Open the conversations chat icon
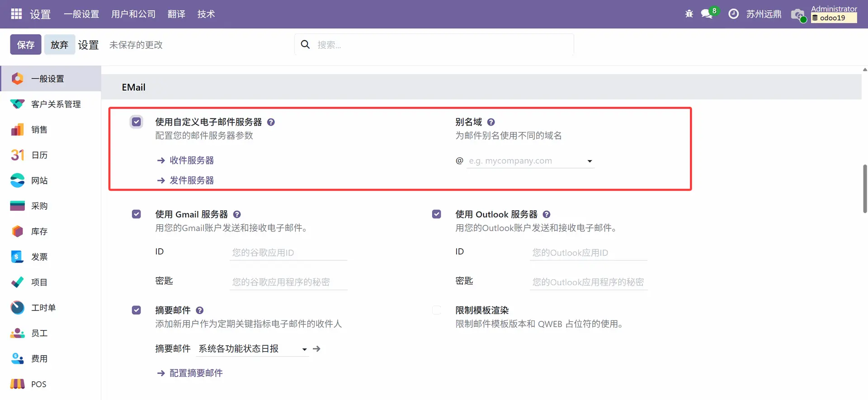The width and height of the screenshot is (868, 400). (x=707, y=14)
